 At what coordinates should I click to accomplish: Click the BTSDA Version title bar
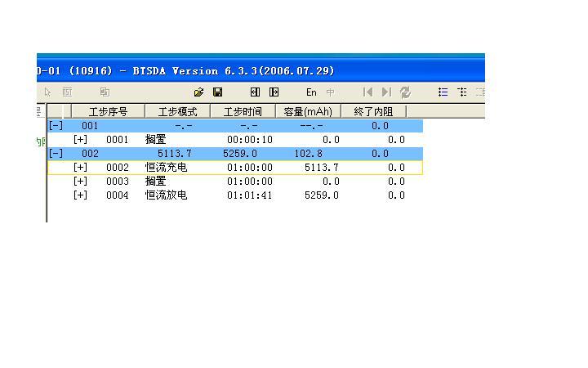point(261,70)
